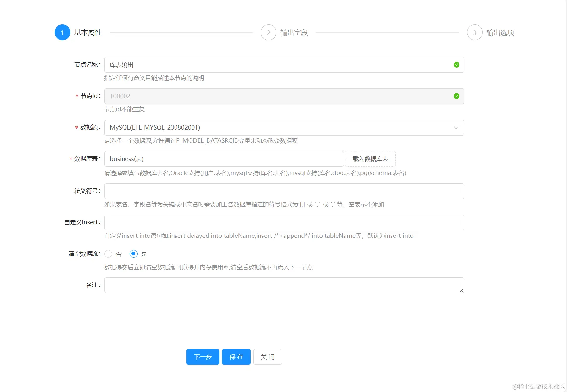
Task: Select 是 radio for 清空数据流
Action: 133,254
